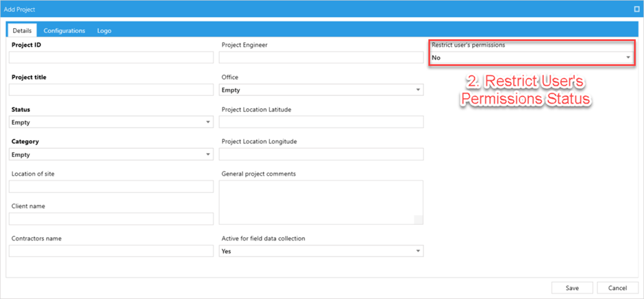The image size is (644, 299).
Task: Click the Location of site field
Action: (111, 187)
